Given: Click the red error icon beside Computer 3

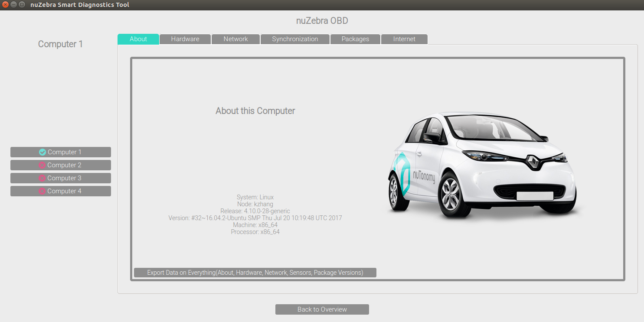Looking at the screenshot, I should tap(42, 178).
